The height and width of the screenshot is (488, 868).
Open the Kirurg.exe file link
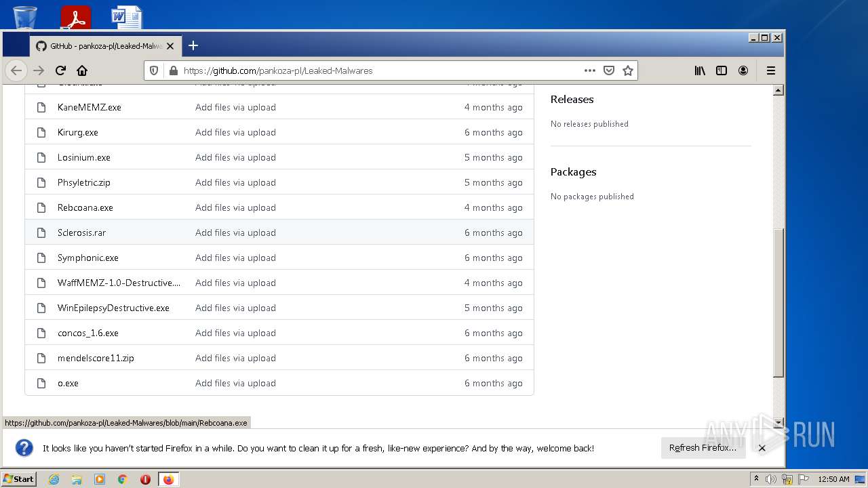tap(78, 132)
